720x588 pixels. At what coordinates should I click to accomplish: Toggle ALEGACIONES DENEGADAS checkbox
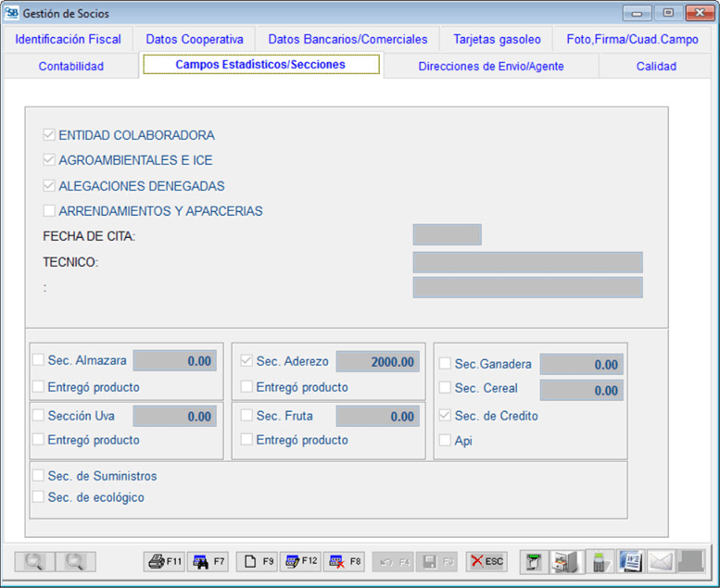[x=49, y=185]
